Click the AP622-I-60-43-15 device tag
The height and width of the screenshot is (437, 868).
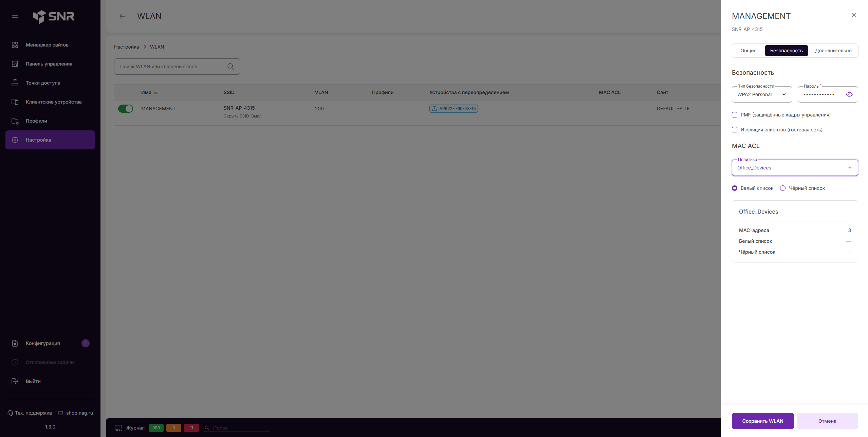[454, 109]
